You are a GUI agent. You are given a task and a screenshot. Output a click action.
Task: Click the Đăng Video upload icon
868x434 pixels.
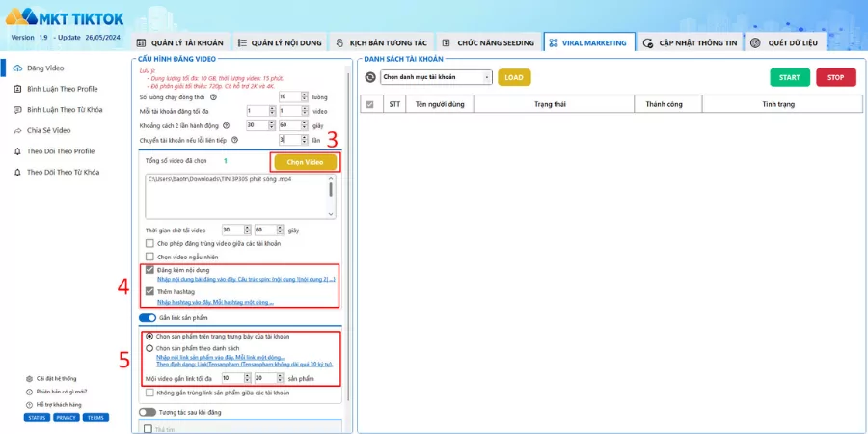click(x=17, y=68)
